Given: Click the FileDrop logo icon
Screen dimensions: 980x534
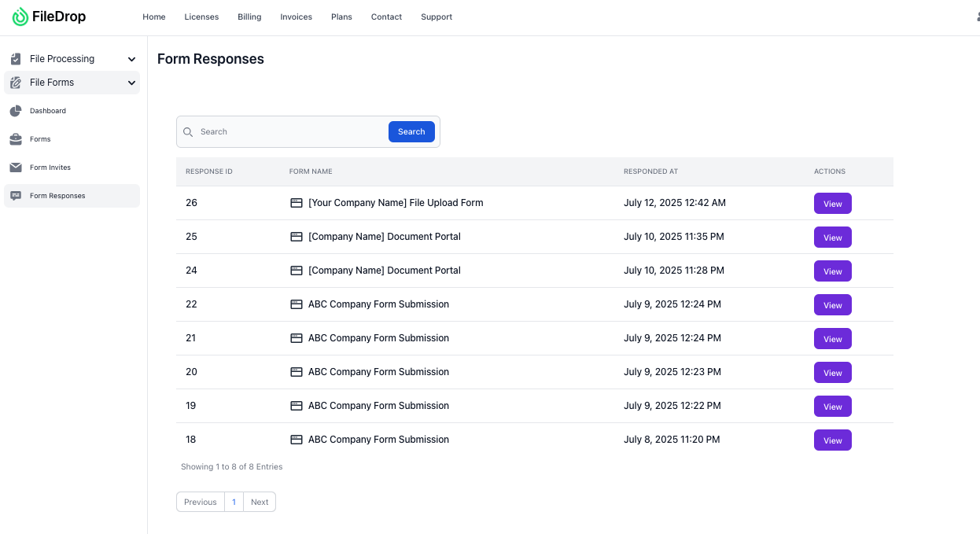Looking at the screenshot, I should 20,17.
